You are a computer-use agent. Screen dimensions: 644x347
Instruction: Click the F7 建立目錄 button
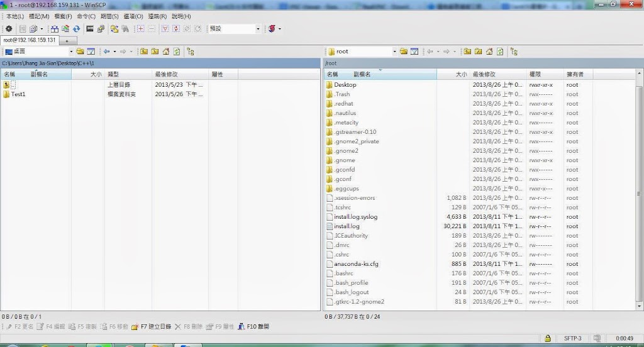[x=151, y=327]
